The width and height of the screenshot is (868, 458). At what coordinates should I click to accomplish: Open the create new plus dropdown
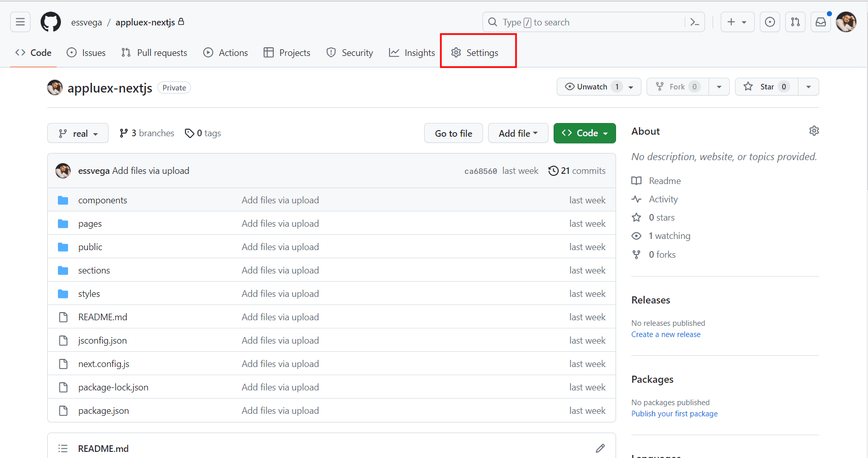(x=737, y=22)
